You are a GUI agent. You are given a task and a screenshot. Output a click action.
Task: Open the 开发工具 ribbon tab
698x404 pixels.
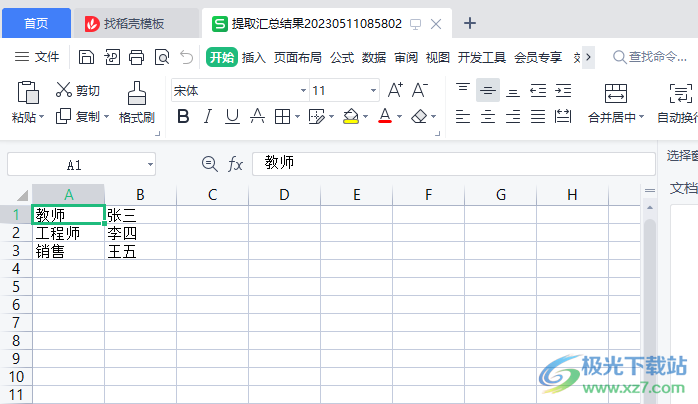click(x=482, y=57)
